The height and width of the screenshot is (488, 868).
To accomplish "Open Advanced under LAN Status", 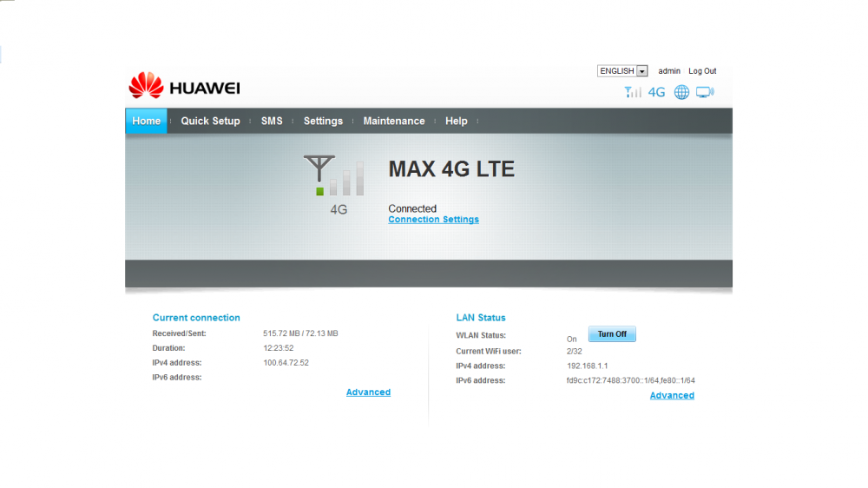I will point(672,395).
